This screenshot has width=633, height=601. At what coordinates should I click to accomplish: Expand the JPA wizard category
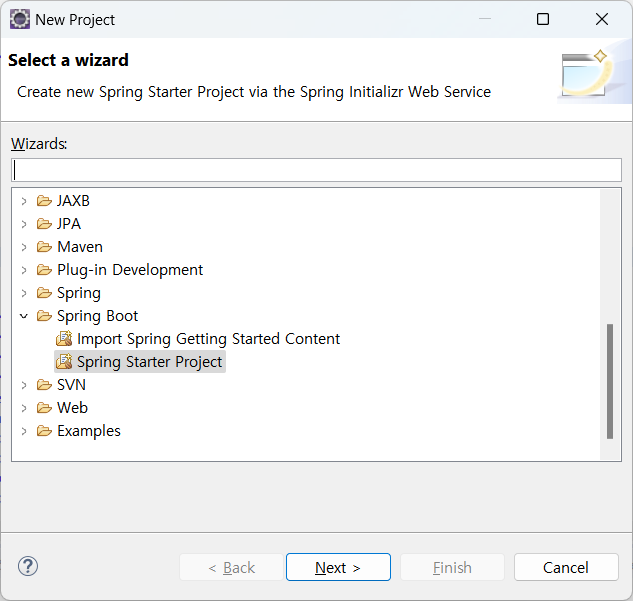click(24, 224)
